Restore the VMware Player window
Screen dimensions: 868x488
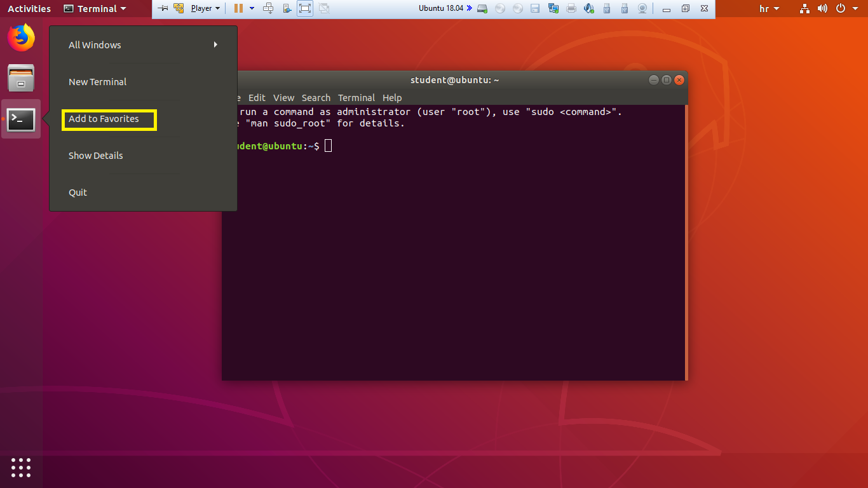point(685,9)
